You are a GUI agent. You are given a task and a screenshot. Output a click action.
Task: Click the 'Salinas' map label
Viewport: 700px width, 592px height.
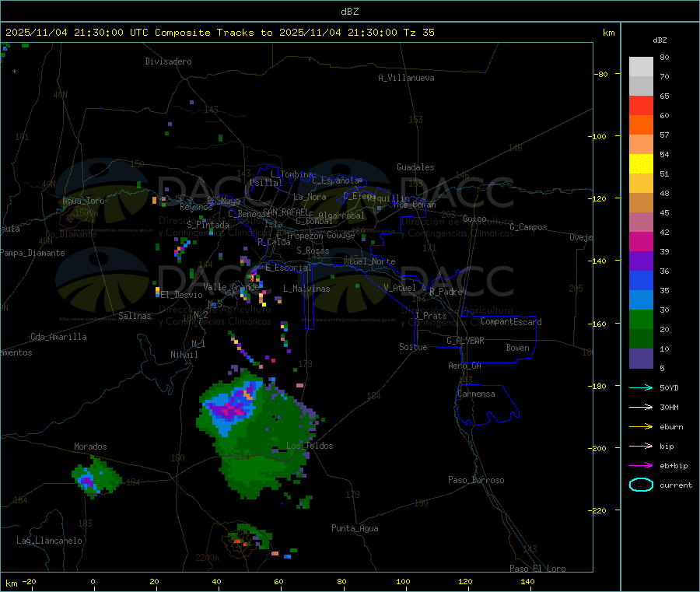point(135,316)
